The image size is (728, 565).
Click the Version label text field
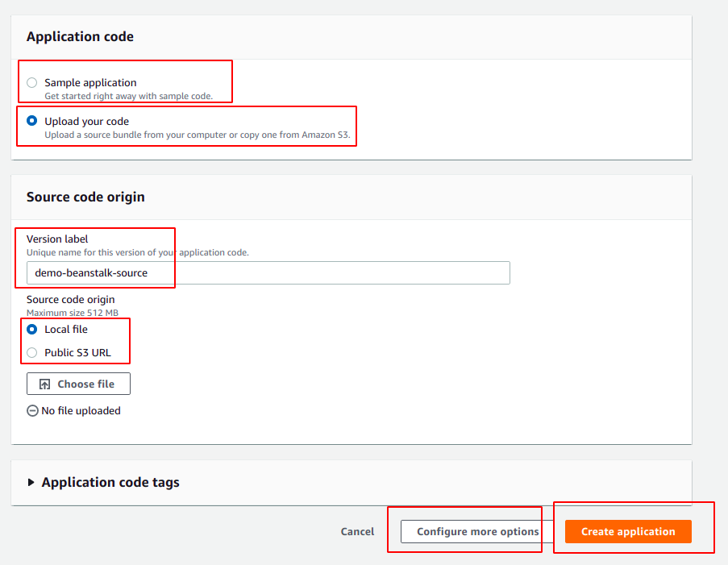coord(268,273)
